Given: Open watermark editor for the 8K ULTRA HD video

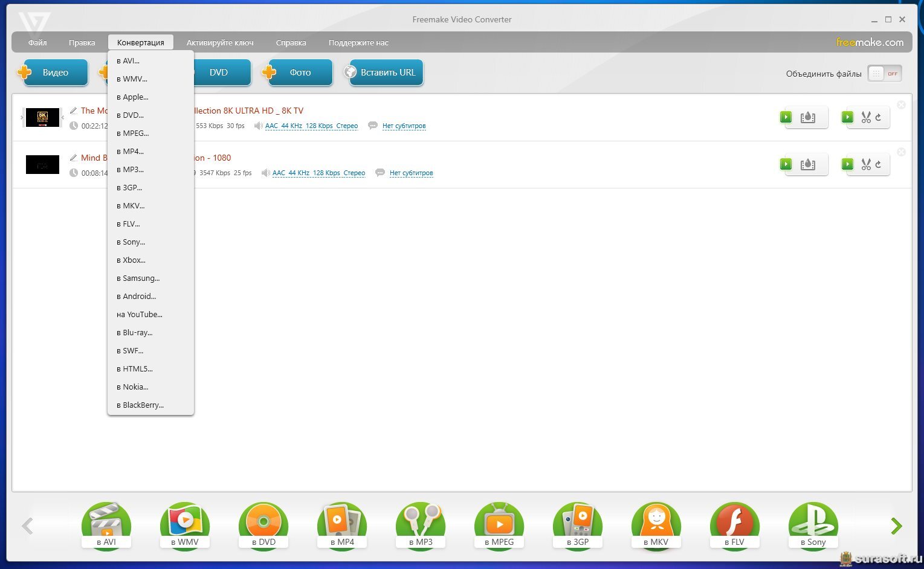Looking at the screenshot, I should tap(803, 117).
